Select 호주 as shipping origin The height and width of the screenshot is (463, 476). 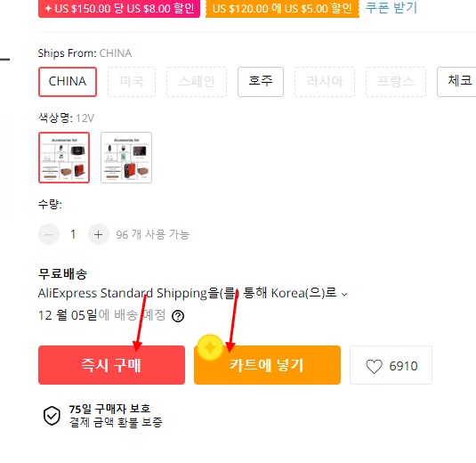click(x=261, y=82)
